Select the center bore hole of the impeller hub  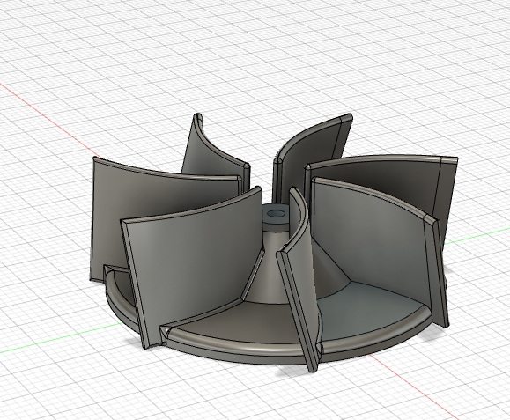[x=276, y=214]
